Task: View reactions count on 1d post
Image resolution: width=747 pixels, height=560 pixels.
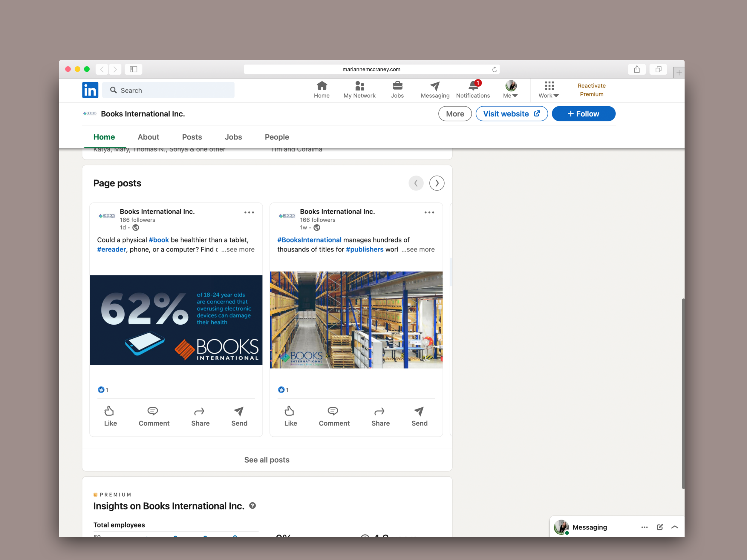Action: [103, 390]
